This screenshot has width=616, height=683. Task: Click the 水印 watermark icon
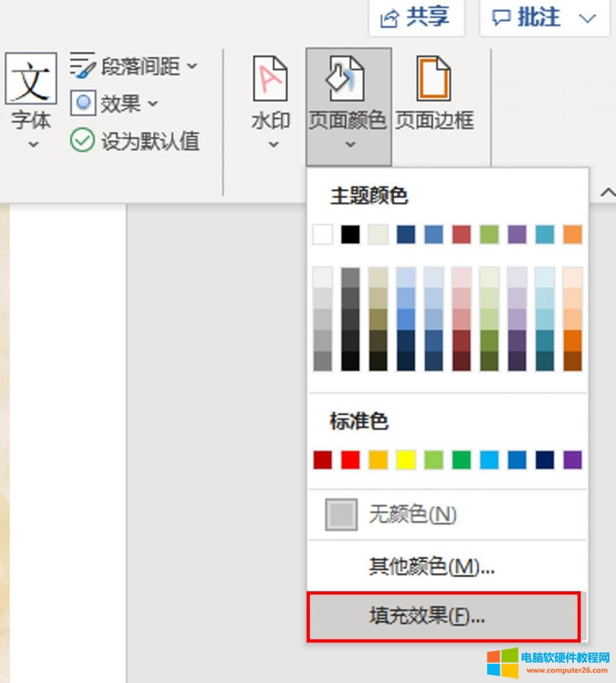click(270, 78)
